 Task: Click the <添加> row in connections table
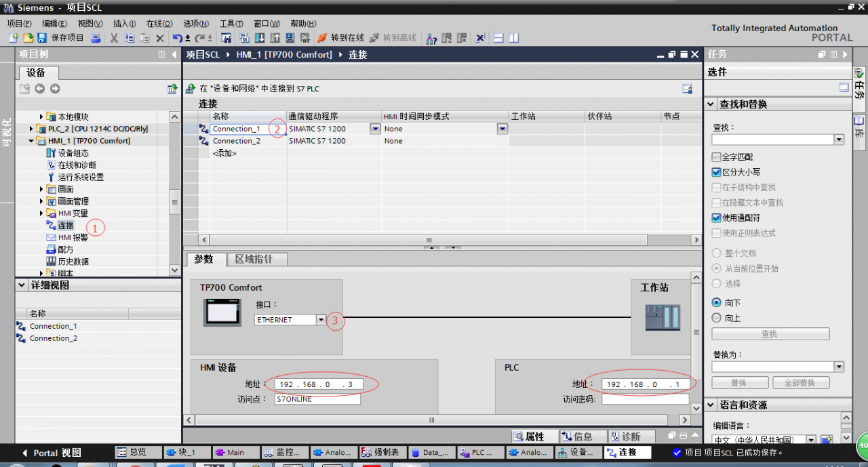click(x=224, y=153)
